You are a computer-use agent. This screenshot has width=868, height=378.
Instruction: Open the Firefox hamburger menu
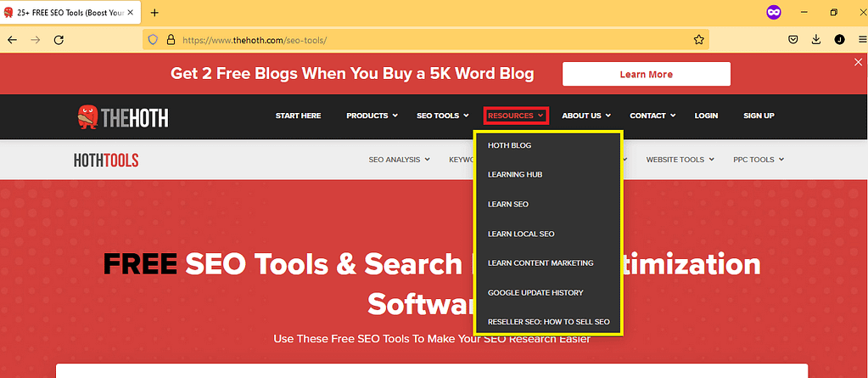pos(862,40)
